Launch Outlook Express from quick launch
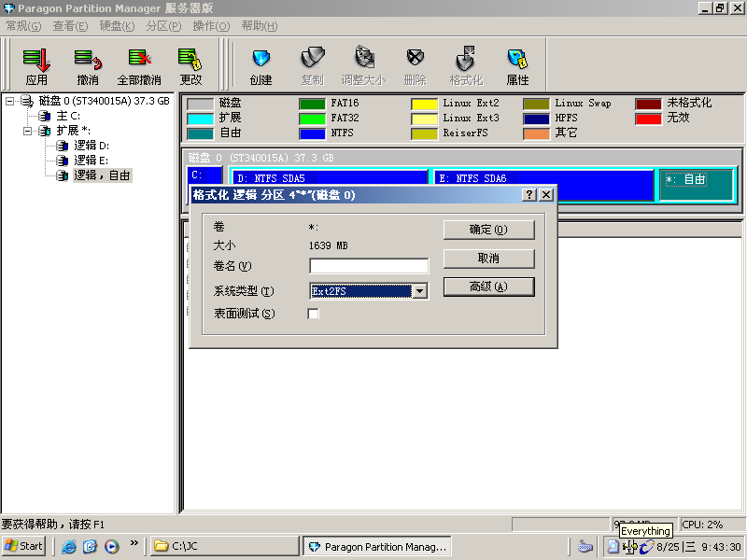 (90, 546)
